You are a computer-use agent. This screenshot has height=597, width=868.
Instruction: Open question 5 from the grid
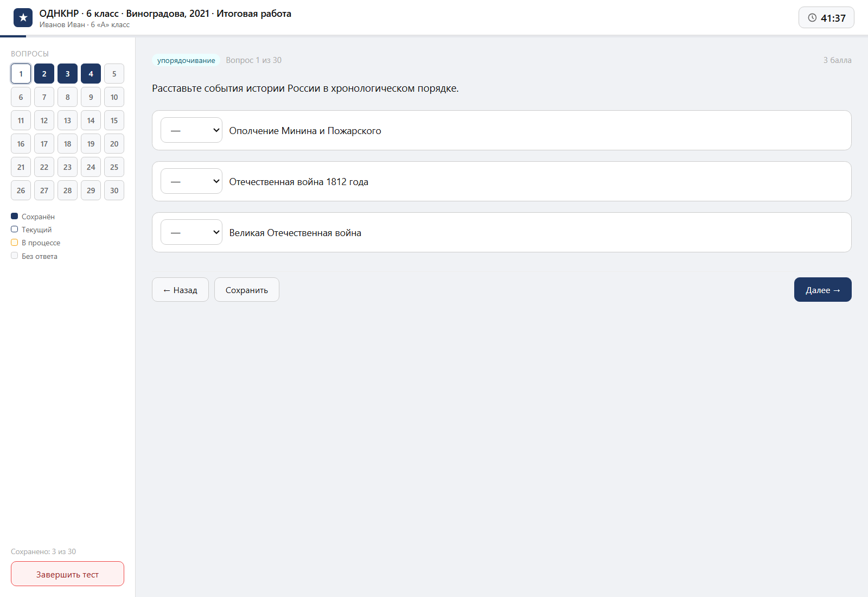coord(114,74)
